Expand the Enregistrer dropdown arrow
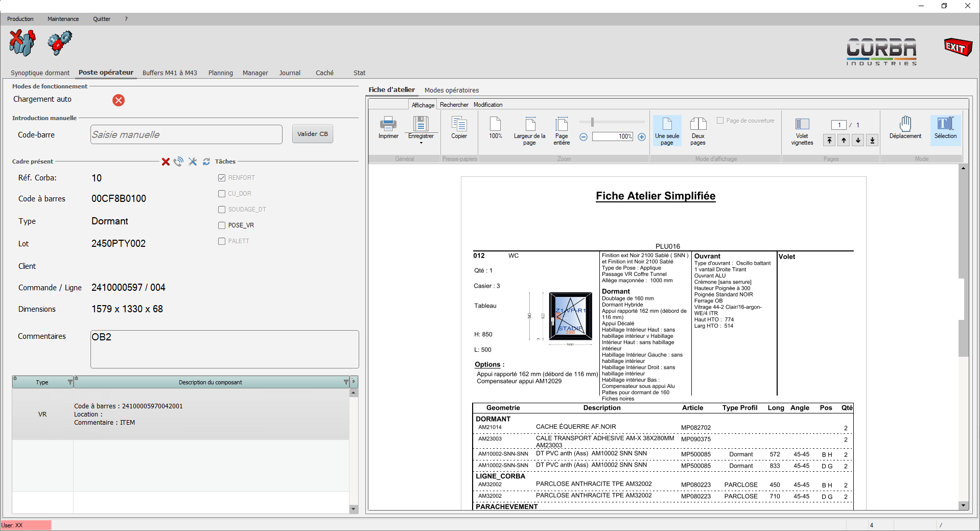980x531 pixels. coord(421,143)
